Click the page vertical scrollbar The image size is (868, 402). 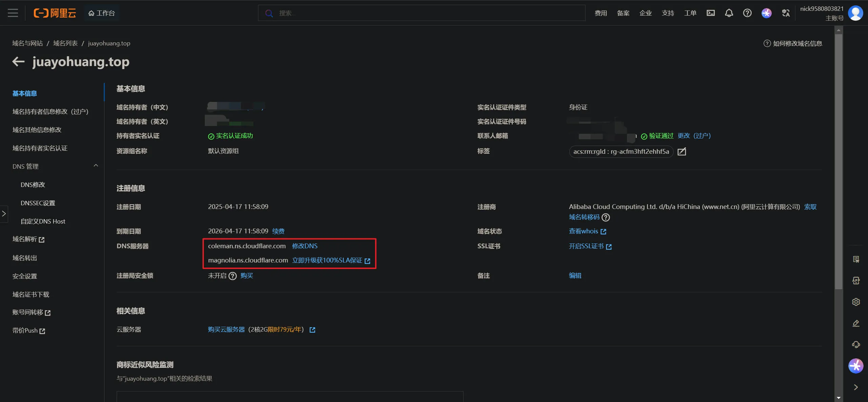tap(838, 159)
